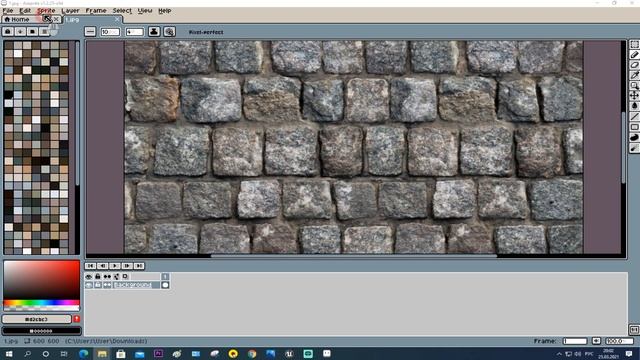
Task: Toggle the timeline panel button at bottom right
Action: point(634,329)
